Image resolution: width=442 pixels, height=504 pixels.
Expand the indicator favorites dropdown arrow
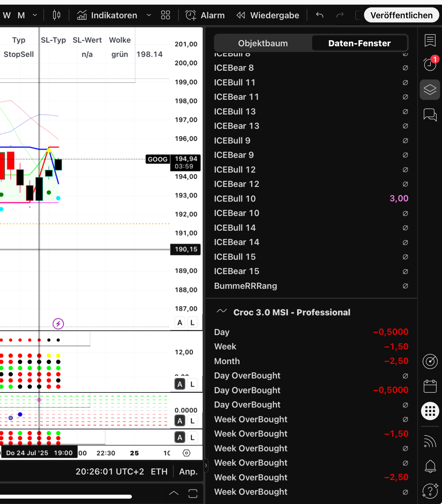coord(149,15)
